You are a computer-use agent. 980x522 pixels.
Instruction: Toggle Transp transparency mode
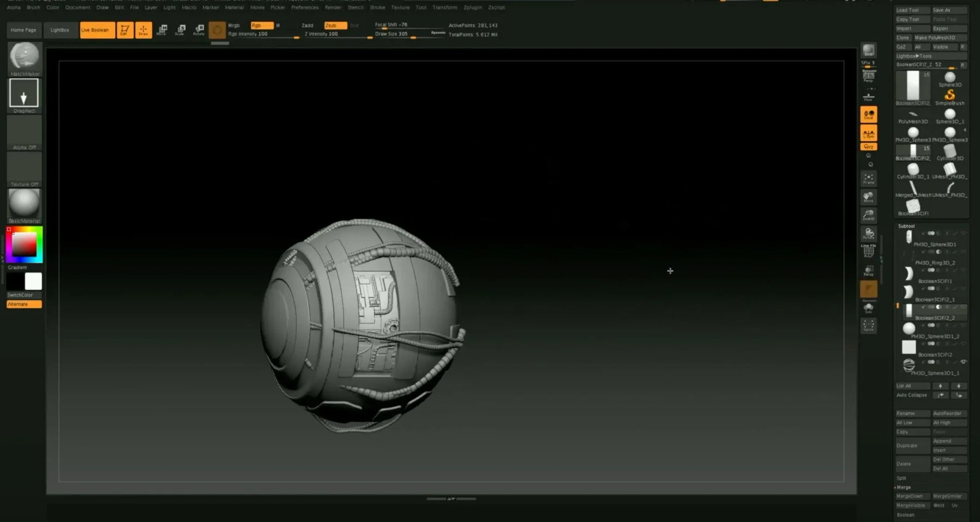click(868, 270)
